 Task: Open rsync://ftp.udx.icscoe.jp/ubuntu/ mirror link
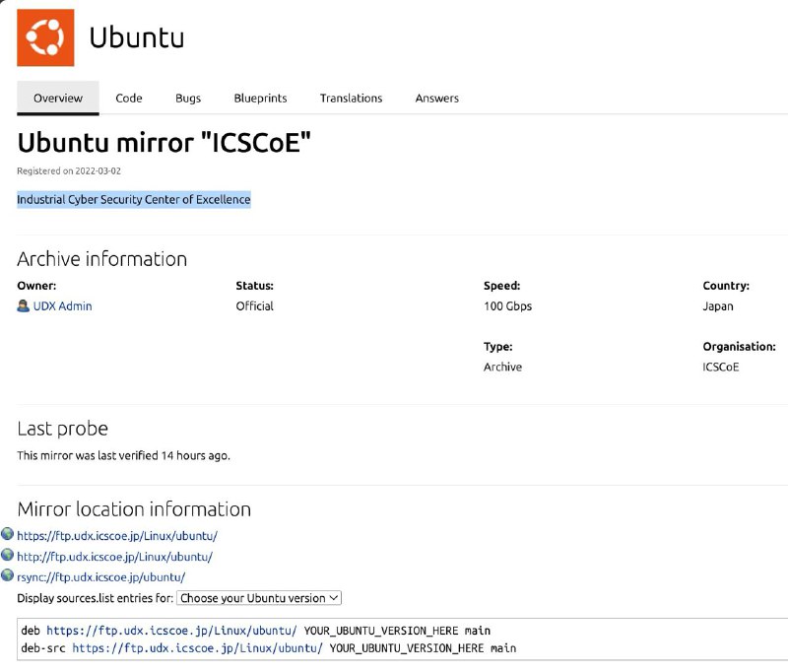point(101,577)
